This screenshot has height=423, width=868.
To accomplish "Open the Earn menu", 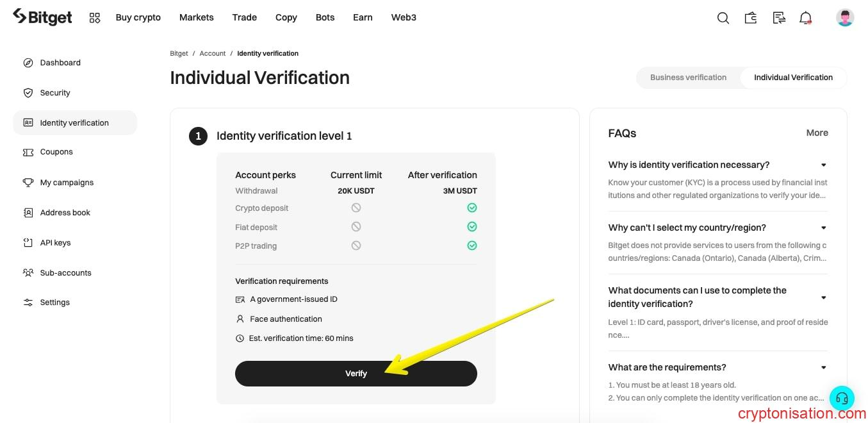I will [363, 17].
